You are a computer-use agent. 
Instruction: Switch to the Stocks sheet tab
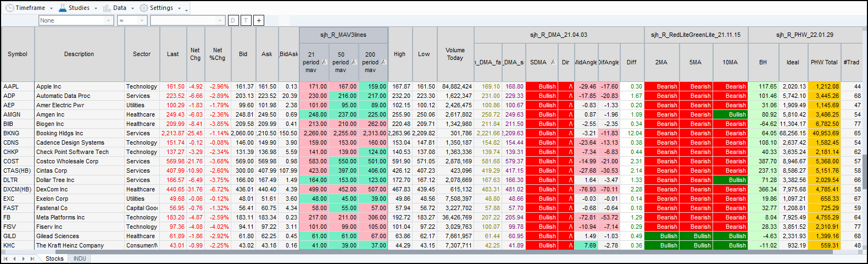pos(54,258)
